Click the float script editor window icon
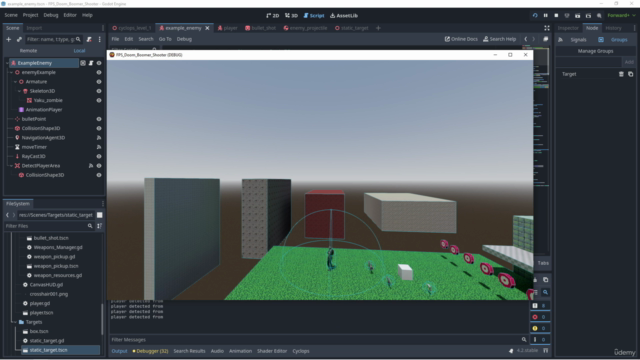Viewport: 640px width, 360px height. (x=546, y=39)
